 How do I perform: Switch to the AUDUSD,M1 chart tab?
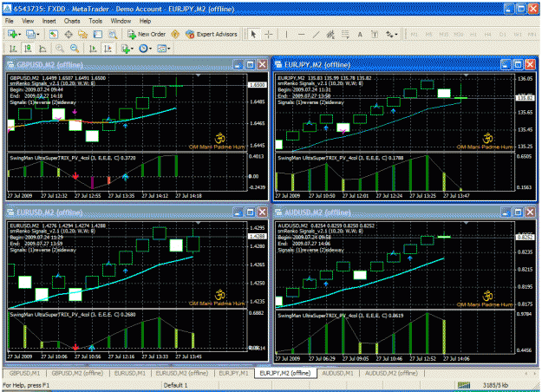[337, 373]
